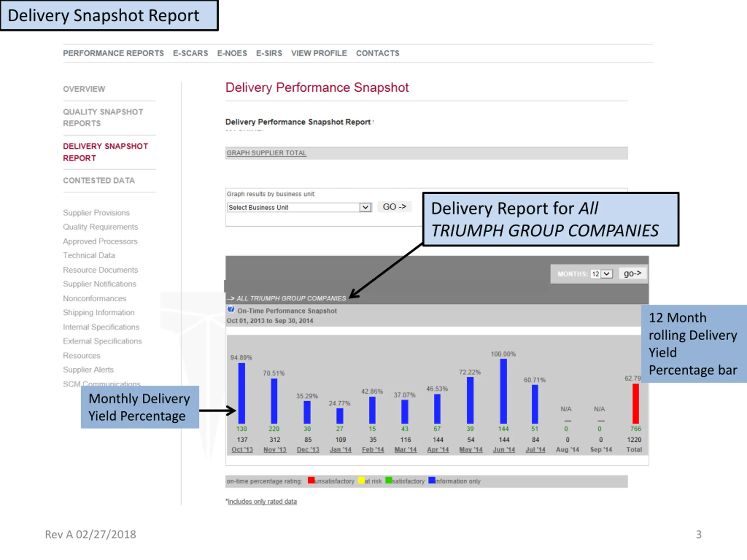The width and height of the screenshot is (747, 560).
Task: Click the Oct '13 month link
Action: pos(242,450)
